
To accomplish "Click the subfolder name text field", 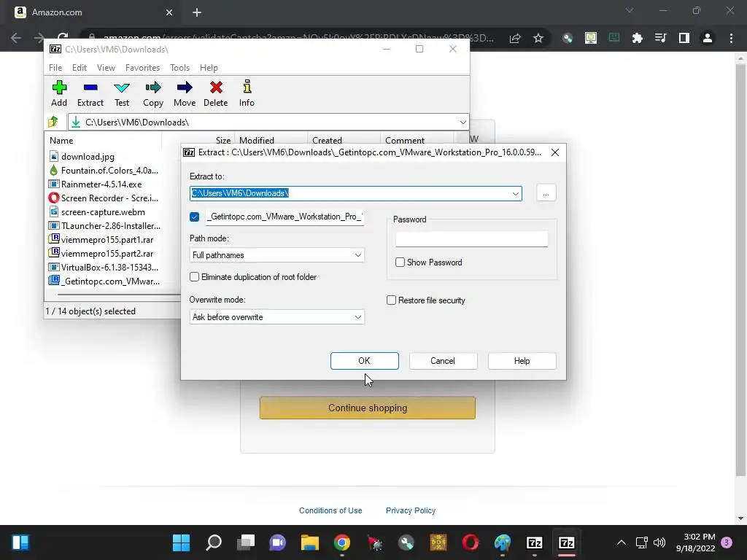I will click(x=285, y=217).
